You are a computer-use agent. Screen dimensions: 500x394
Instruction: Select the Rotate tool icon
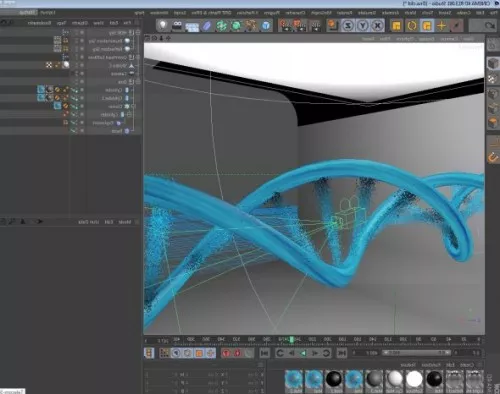click(411, 25)
